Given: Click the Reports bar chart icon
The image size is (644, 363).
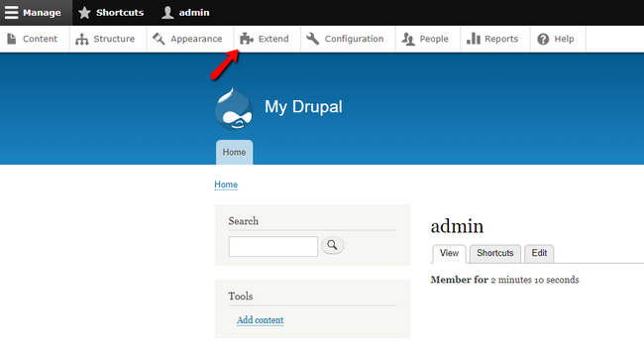Looking at the screenshot, I should click(x=474, y=39).
